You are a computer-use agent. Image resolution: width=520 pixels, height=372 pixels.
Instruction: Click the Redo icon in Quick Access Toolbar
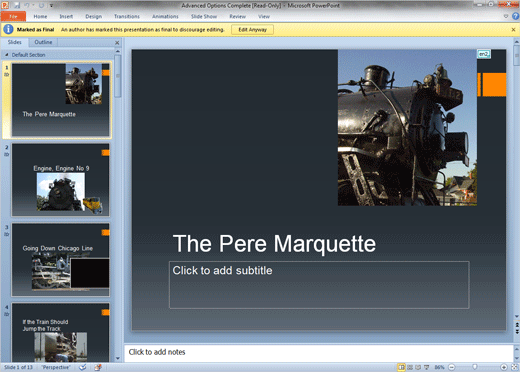coord(41,5)
